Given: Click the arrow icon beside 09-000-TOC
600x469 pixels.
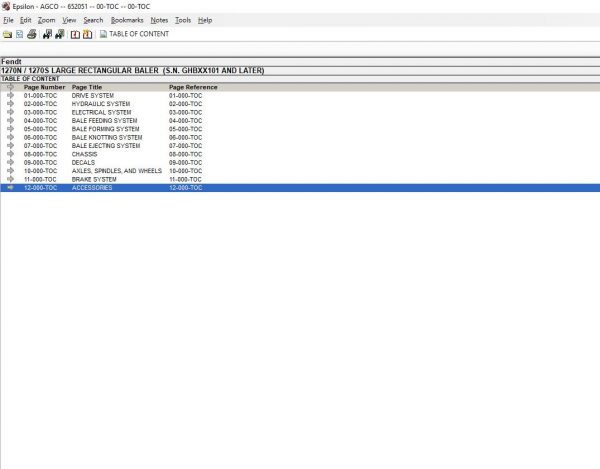Looking at the screenshot, I should click(x=10, y=163).
